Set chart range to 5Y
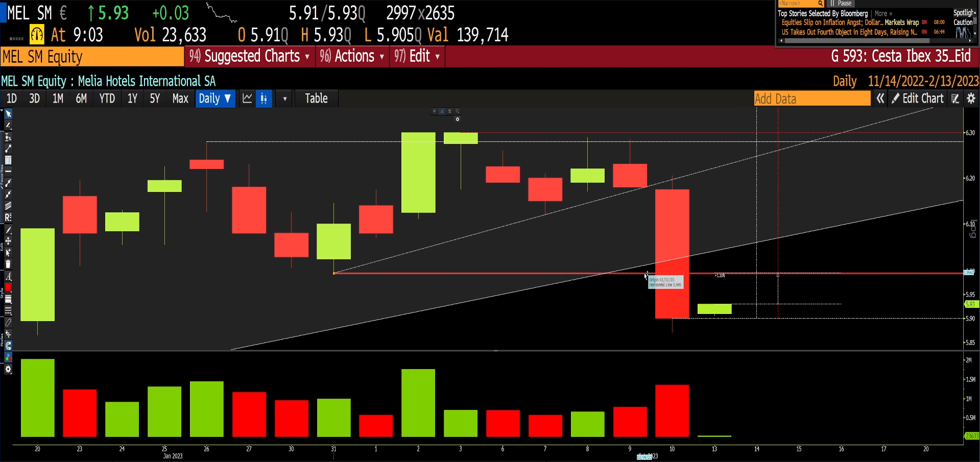This screenshot has width=980, height=462. click(155, 99)
